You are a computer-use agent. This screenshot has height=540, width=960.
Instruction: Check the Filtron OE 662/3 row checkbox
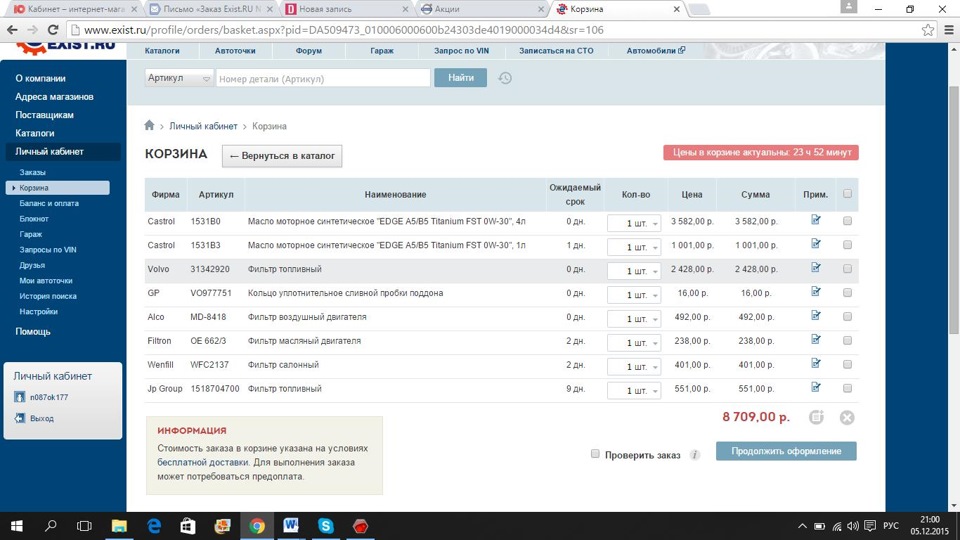tap(847, 340)
